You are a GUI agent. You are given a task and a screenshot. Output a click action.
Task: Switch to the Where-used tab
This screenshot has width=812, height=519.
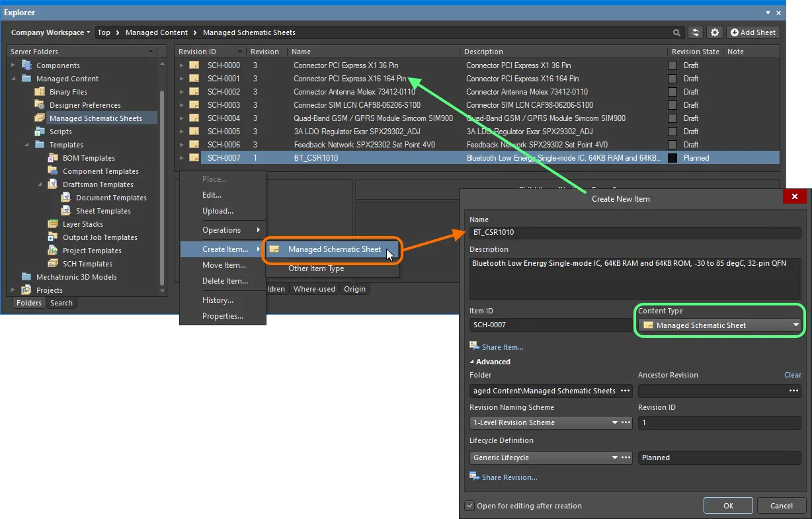click(x=314, y=289)
